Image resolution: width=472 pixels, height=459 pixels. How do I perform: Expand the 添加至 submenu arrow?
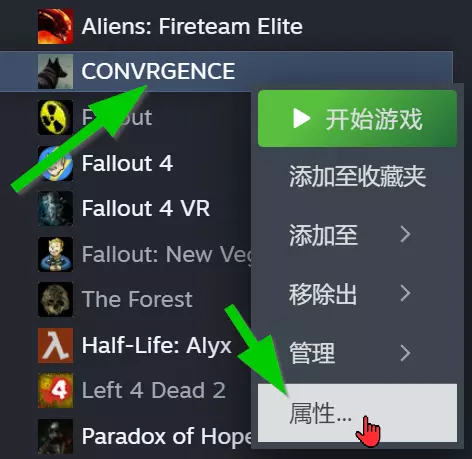click(405, 234)
